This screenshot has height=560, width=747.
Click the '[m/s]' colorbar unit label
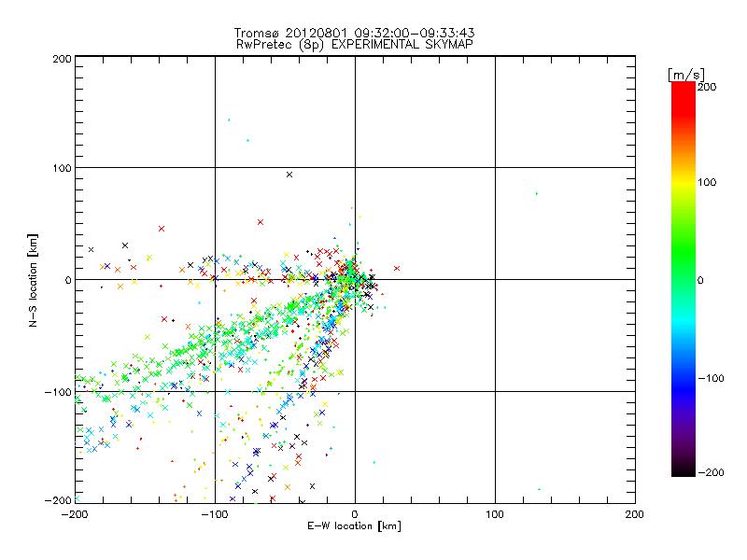[686, 75]
